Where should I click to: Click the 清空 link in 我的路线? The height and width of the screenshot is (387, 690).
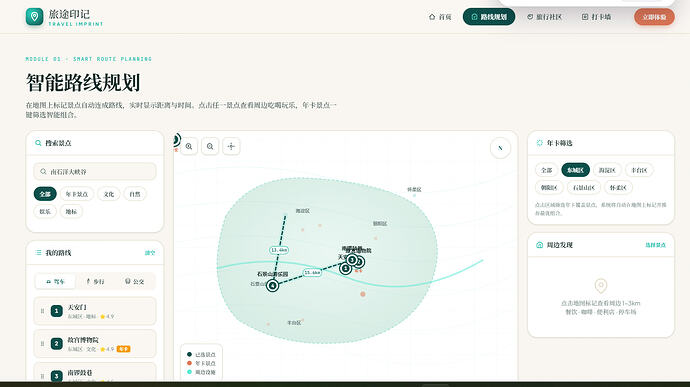[150, 253]
